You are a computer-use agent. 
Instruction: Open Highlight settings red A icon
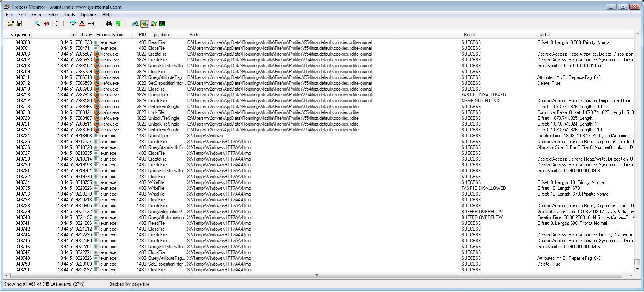tap(82, 24)
